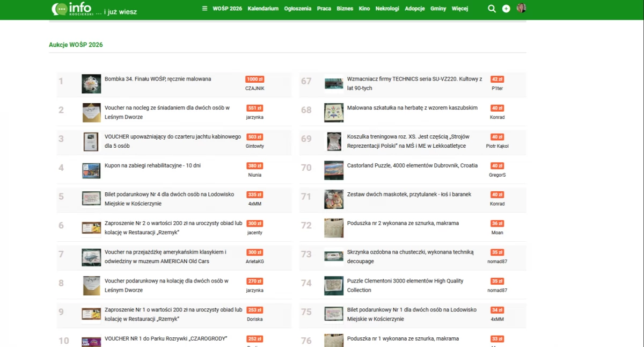Click the Koszulka treningowa thumbnail
Image resolution: width=644 pixels, height=347 pixels.
pos(334,141)
